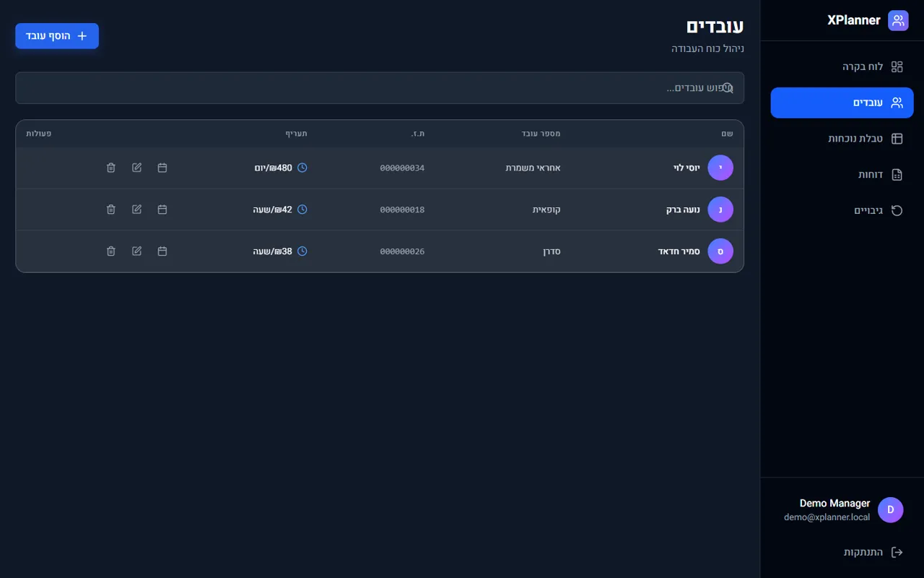Click the שם column header

[728, 134]
